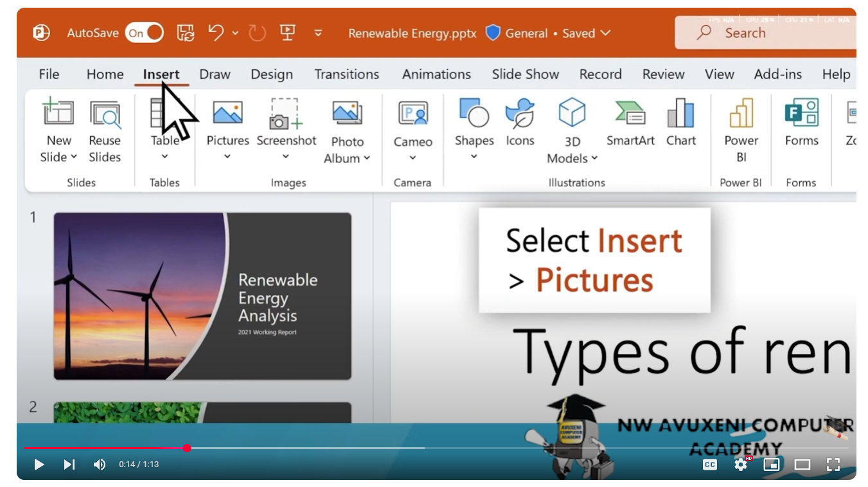The image size is (868, 487).
Task: Mute the video volume
Action: (x=100, y=465)
